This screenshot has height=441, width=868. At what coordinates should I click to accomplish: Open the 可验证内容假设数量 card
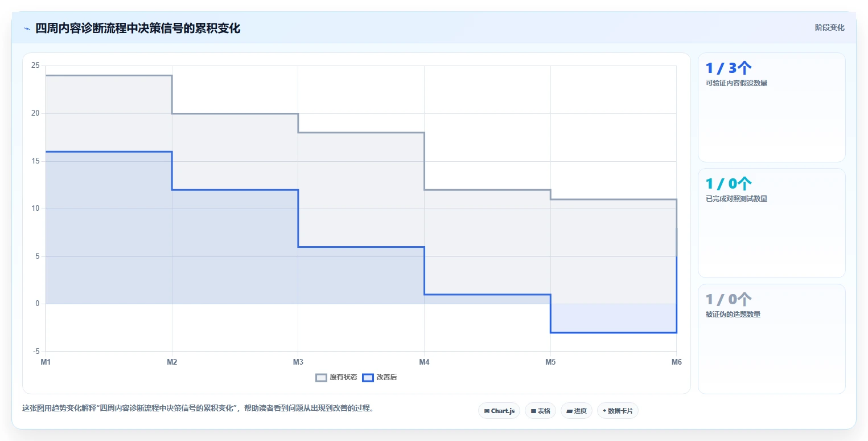click(x=771, y=108)
